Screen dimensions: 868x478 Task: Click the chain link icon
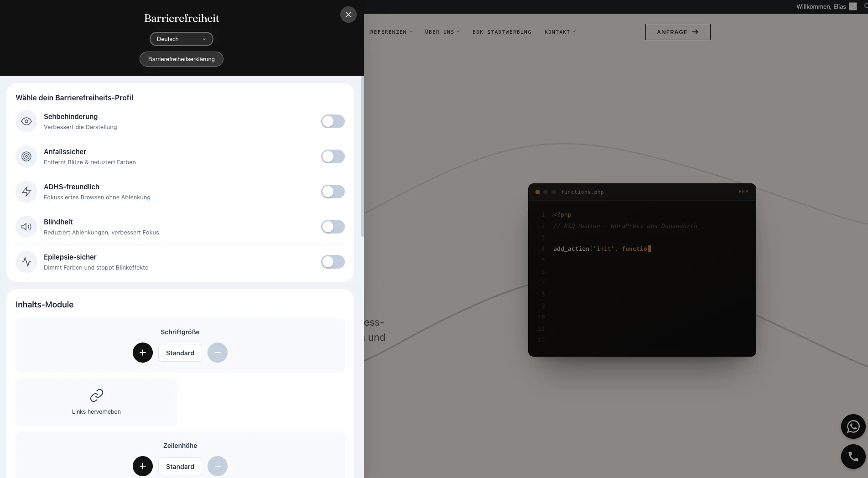[x=97, y=395]
